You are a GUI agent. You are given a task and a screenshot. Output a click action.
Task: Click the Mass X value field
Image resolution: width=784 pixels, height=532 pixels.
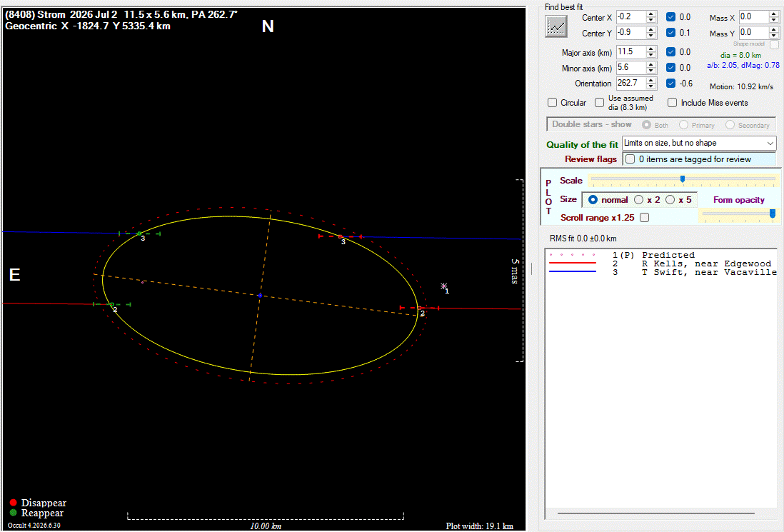click(753, 17)
